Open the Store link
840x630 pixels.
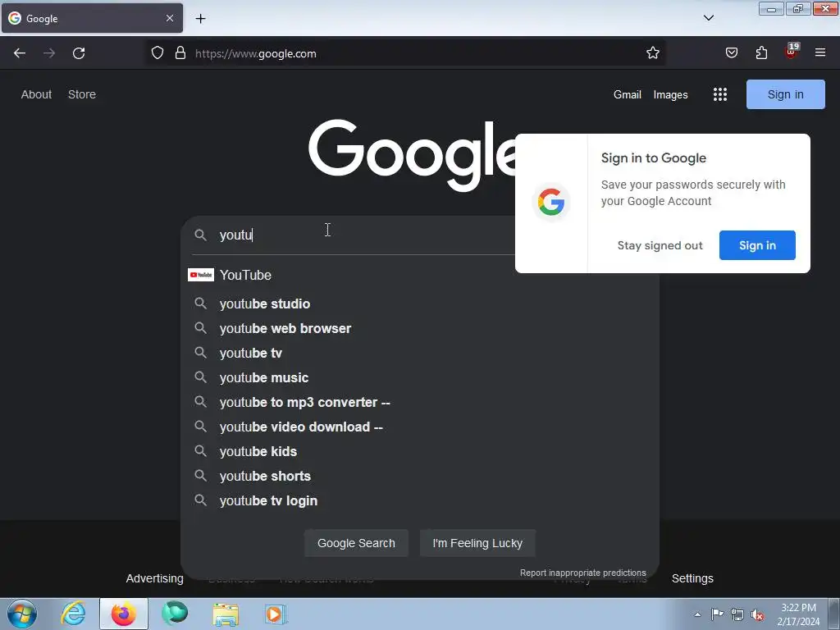point(82,94)
